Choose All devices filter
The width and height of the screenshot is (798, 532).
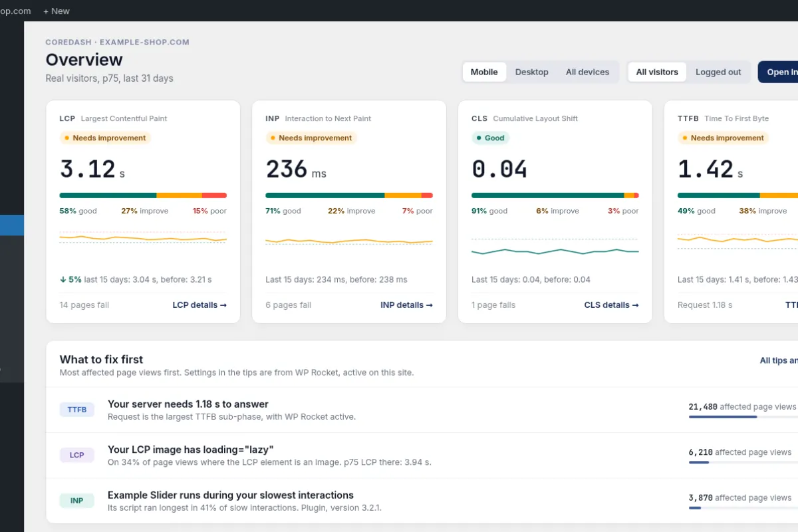click(587, 72)
